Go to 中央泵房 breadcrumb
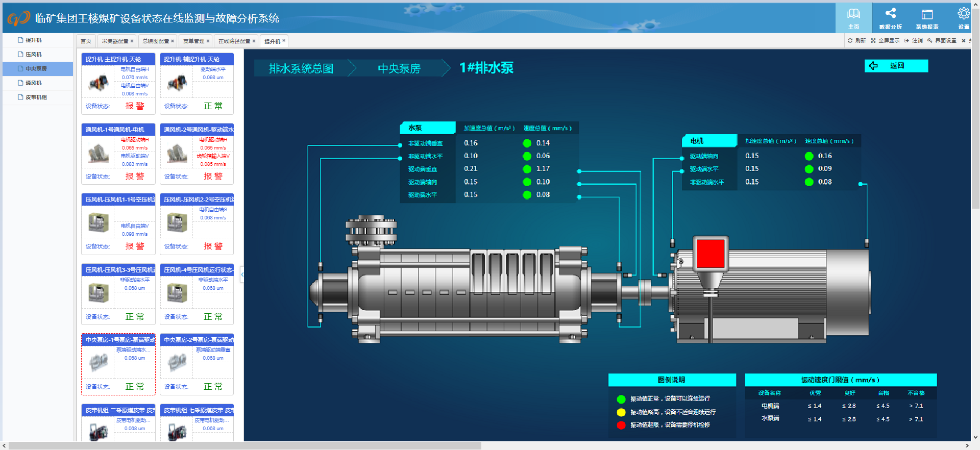 tap(399, 68)
